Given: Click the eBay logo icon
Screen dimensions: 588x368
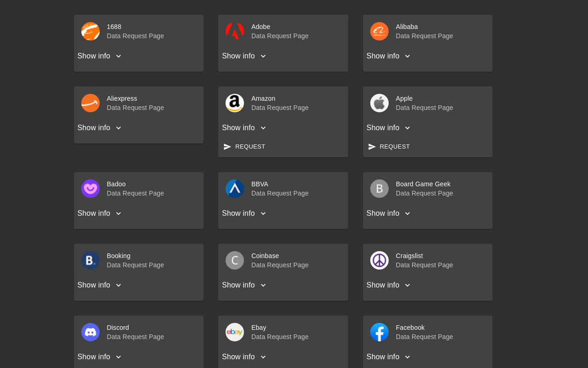Looking at the screenshot, I should click(235, 332).
